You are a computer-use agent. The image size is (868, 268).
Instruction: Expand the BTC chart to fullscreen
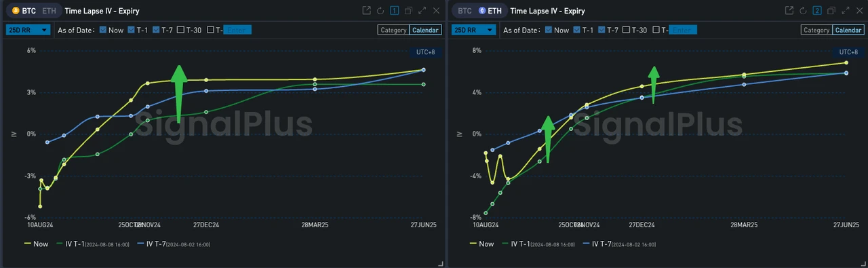coord(422,11)
